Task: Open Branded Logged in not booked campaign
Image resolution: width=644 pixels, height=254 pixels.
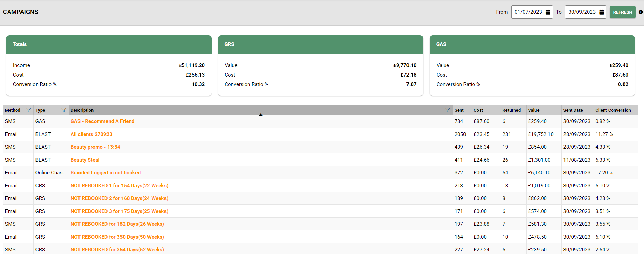Action: pyautogui.click(x=105, y=173)
